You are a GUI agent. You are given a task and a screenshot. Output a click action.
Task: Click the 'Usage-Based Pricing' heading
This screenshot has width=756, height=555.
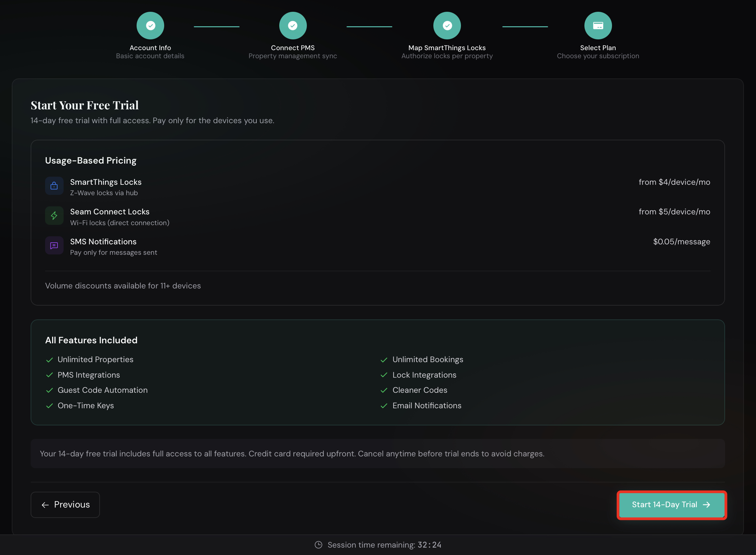pyautogui.click(x=91, y=161)
